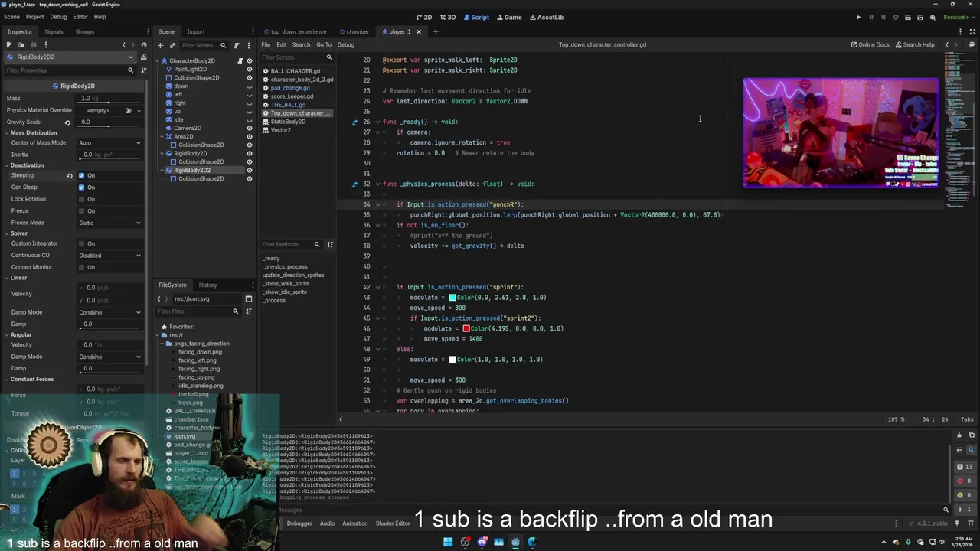
Task: Pause the running project
Action: coord(871,17)
